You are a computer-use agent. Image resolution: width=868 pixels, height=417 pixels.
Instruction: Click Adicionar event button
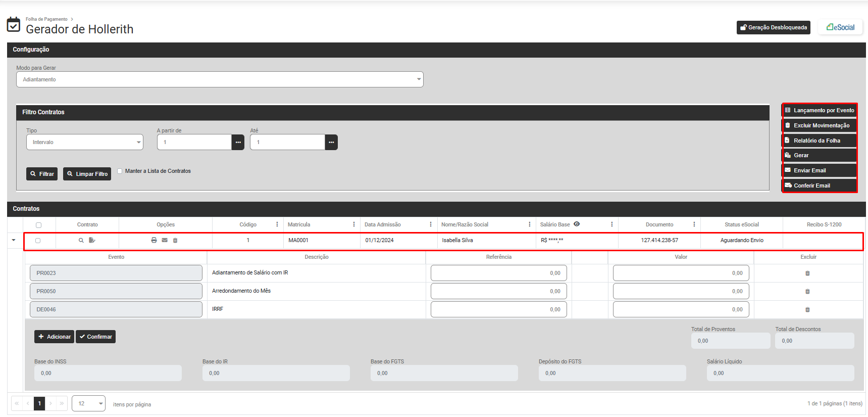click(x=54, y=337)
